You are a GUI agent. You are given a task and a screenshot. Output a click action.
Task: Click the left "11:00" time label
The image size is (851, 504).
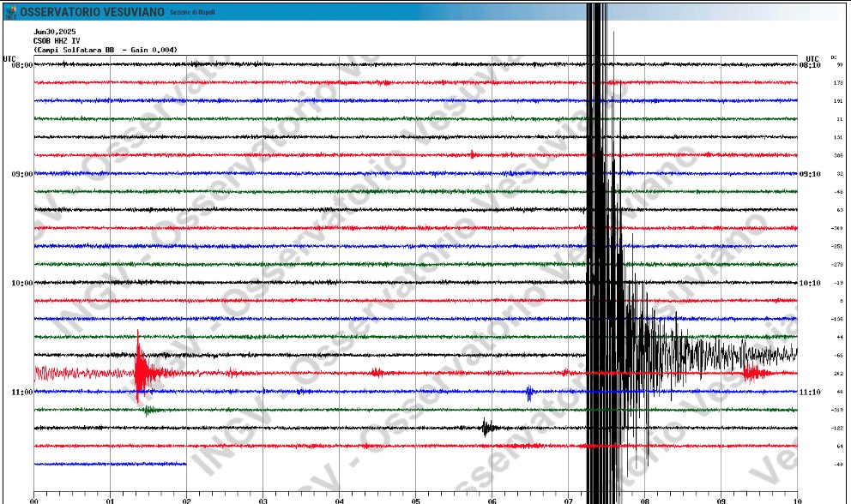(22, 393)
